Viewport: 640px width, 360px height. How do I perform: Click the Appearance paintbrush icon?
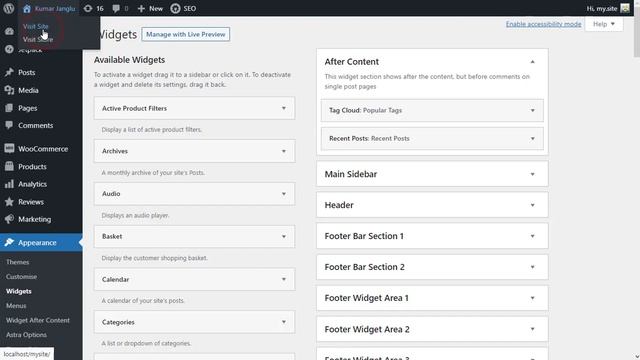click(9, 242)
